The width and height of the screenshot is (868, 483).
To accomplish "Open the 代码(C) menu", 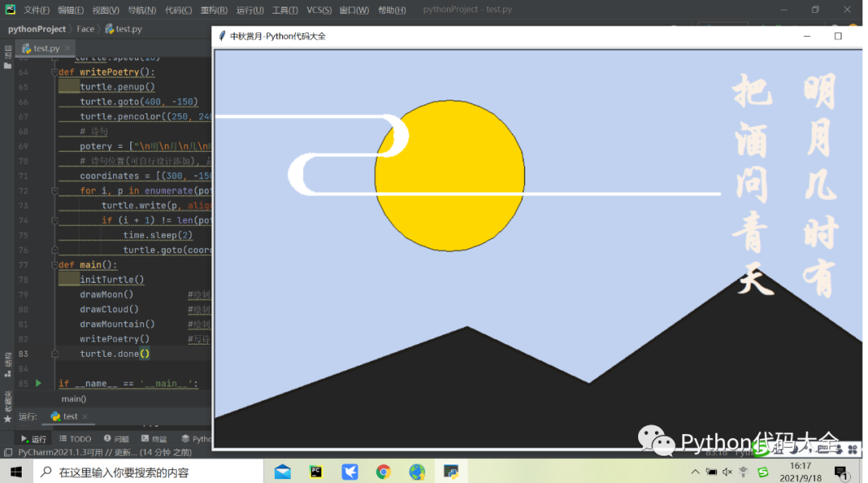I will click(178, 10).
